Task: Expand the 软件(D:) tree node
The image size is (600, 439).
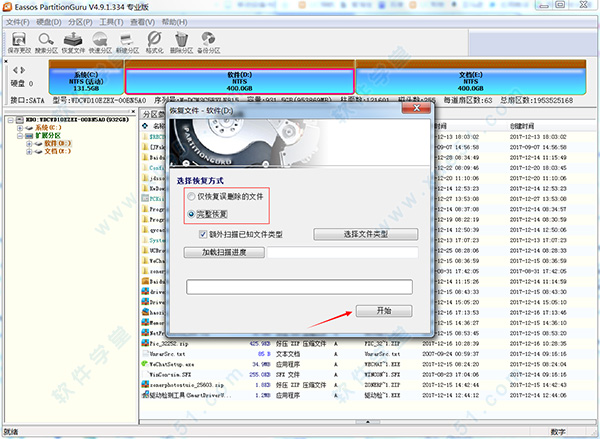Action: click(29, 144)
